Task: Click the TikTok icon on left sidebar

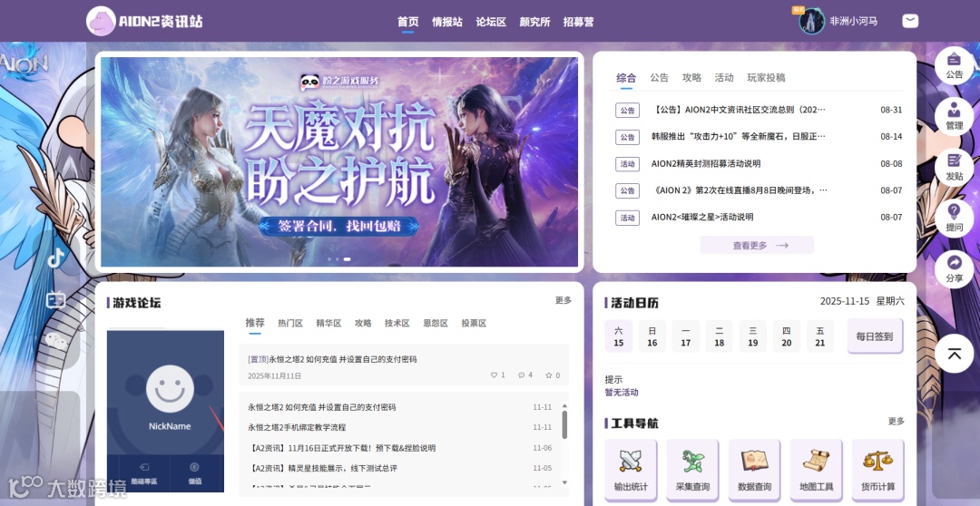Action: point(56,258)
